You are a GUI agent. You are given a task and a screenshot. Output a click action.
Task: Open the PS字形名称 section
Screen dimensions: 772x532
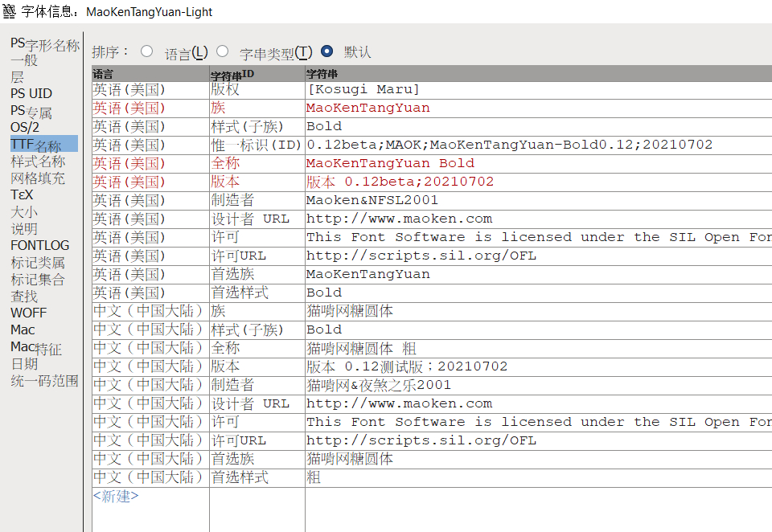(x=44, y=44)
